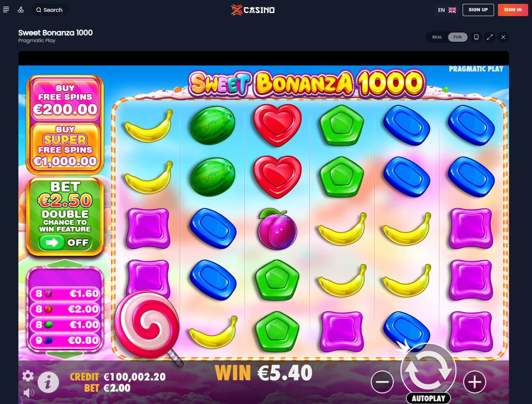
Task: Decrease bet with minus button
Action: (382, 382)
